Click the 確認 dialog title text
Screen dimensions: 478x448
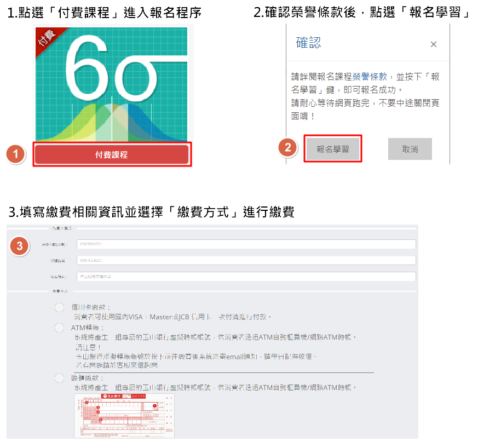click(308, 42)
